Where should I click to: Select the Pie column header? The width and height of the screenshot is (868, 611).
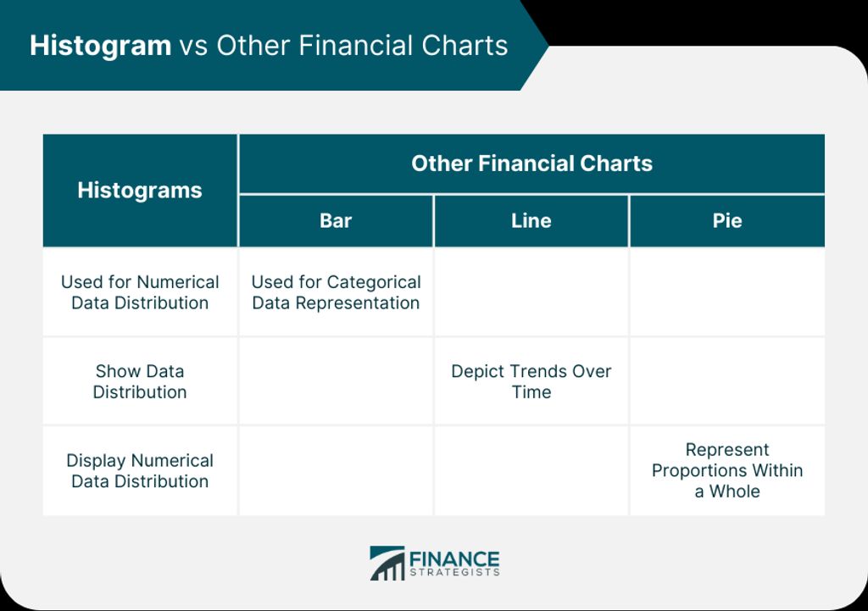727,221
